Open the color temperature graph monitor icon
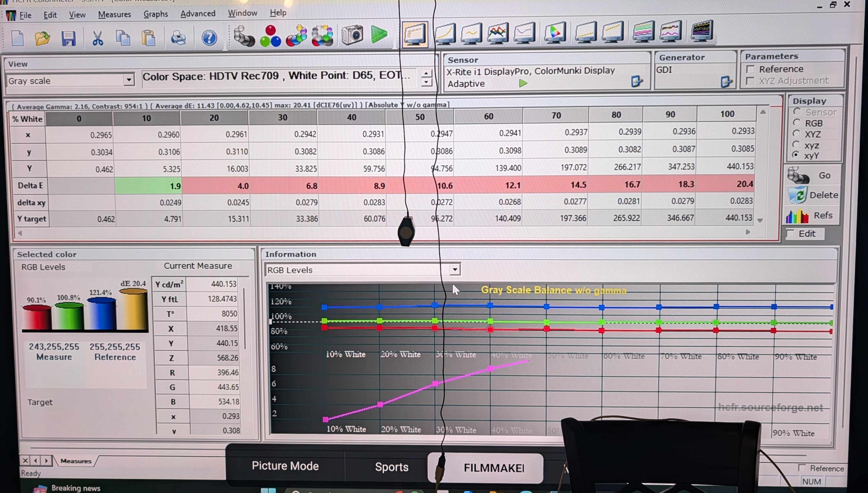Viewport: 868px width, 493px height. pos(524,32)
